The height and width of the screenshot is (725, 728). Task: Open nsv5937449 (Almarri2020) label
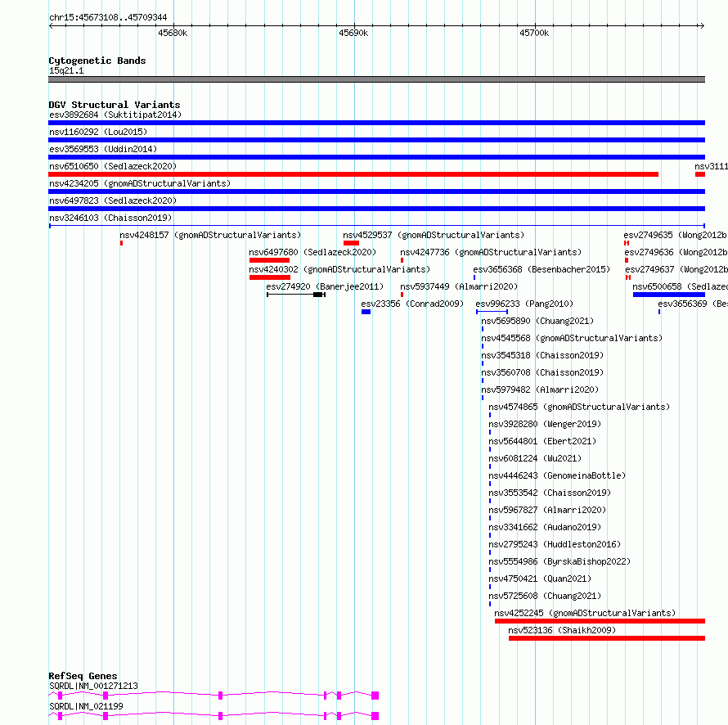pyautogui.click(x=459, y=286)
